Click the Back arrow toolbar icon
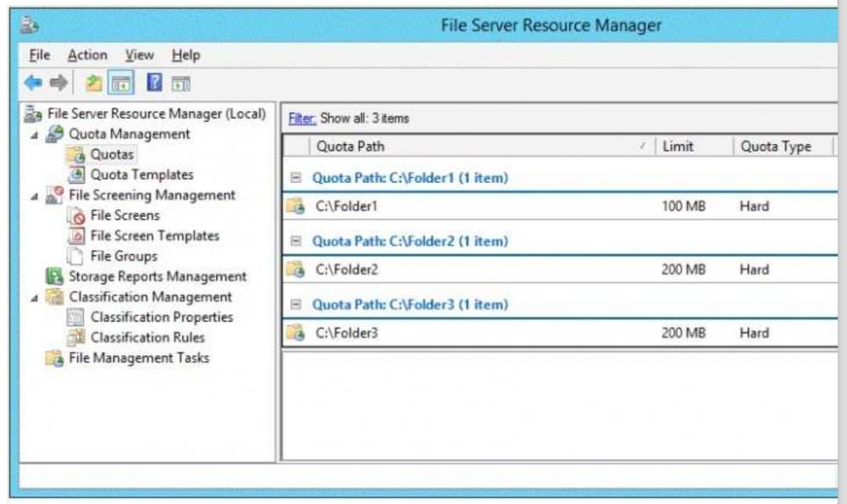This screenshot has width=847, height=504. [x=32, y=83]
